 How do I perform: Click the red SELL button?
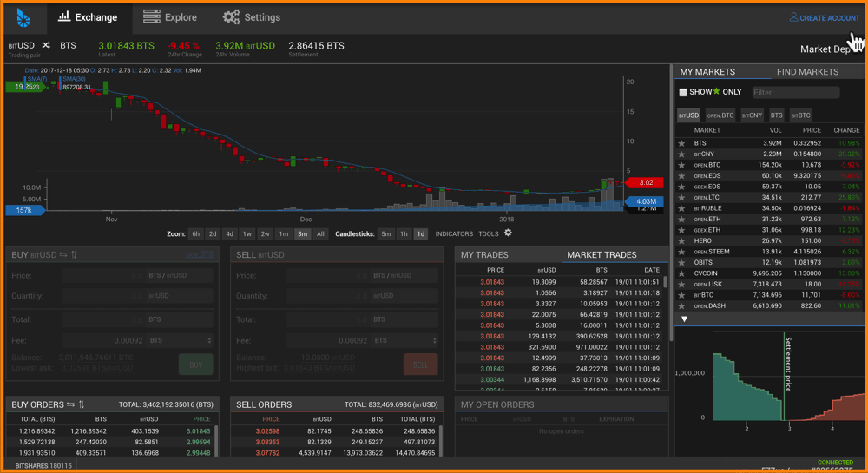click(x=420, y=365)
